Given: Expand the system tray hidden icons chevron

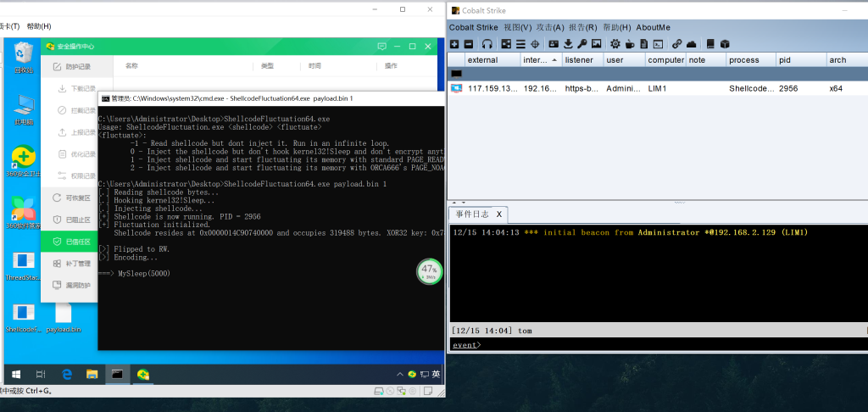Looking at the screenshot, I should (x=400, y=375).
